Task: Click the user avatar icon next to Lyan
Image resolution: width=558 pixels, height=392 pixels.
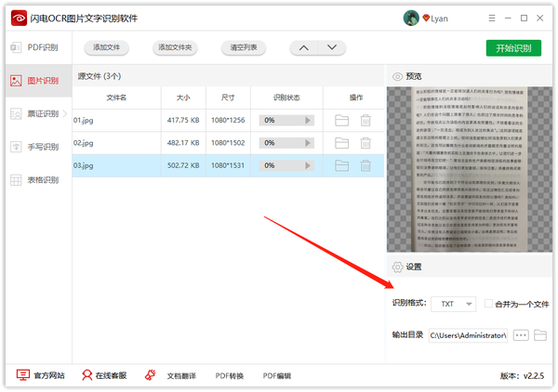Action: coord(410,19)
